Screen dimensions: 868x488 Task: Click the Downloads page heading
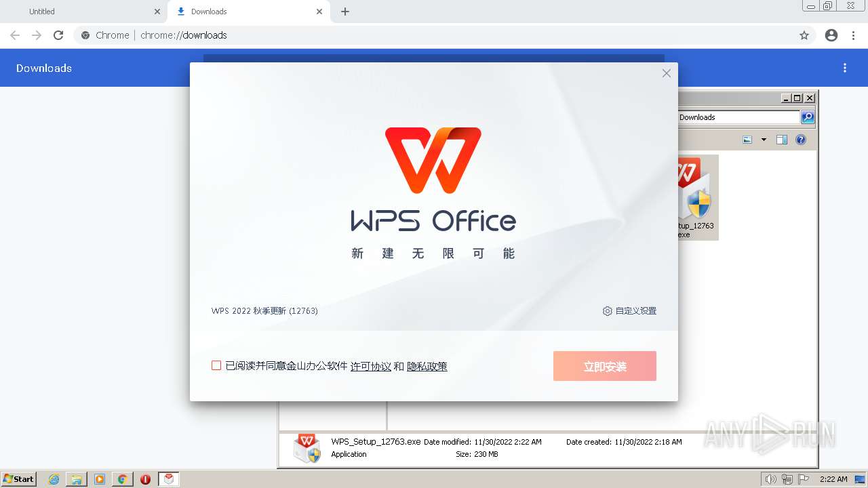[x=44, y=68]
